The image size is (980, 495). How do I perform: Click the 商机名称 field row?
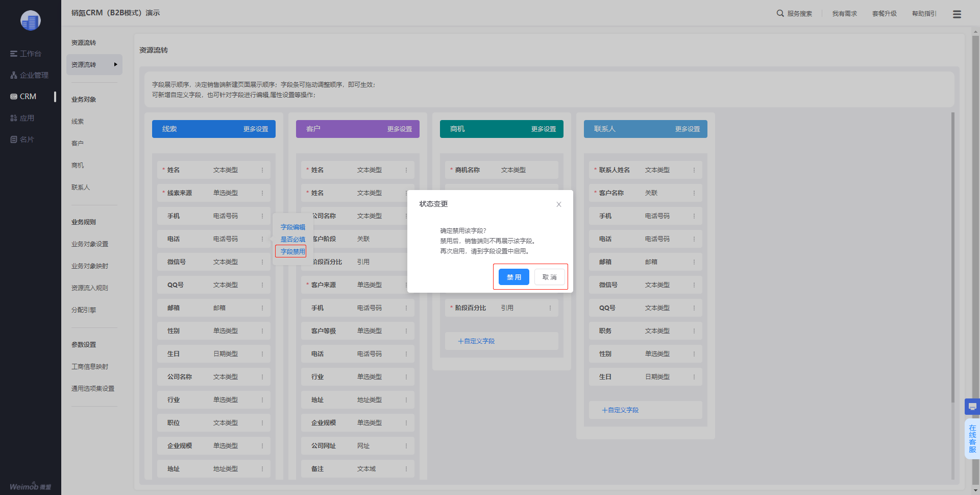coord(502,170)
